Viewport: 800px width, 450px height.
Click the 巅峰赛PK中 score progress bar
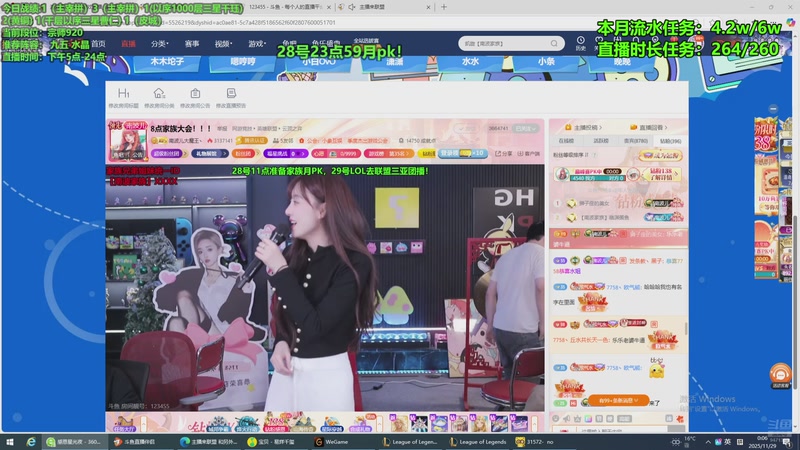click(598, 178)
